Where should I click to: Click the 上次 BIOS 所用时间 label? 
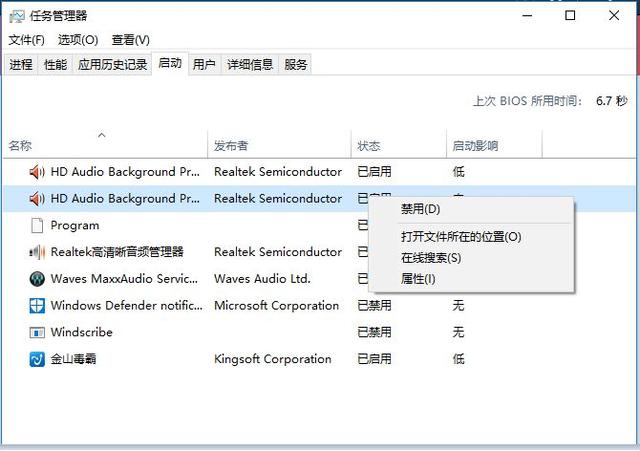tap(527, 101)
